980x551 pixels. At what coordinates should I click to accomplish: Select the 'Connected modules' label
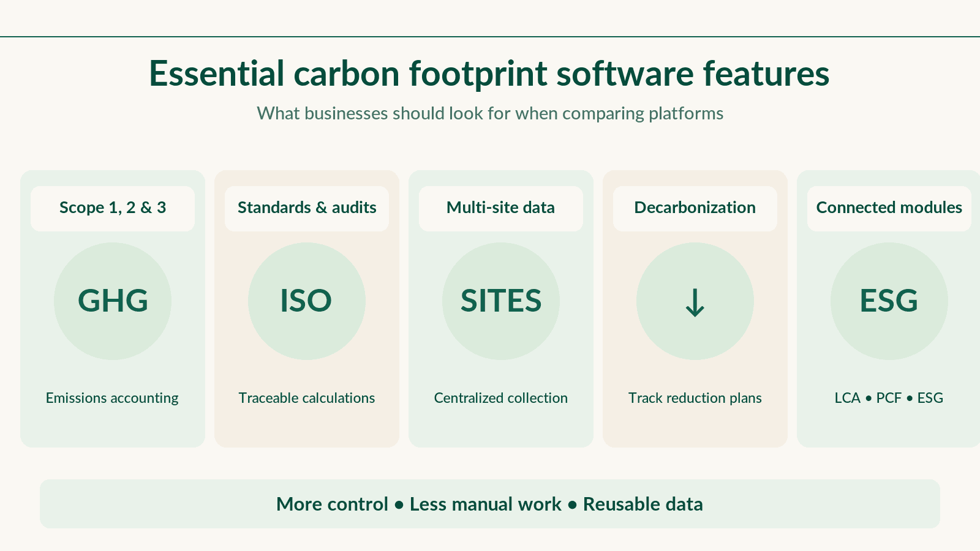pyautogui.click(x=889, y=208)
